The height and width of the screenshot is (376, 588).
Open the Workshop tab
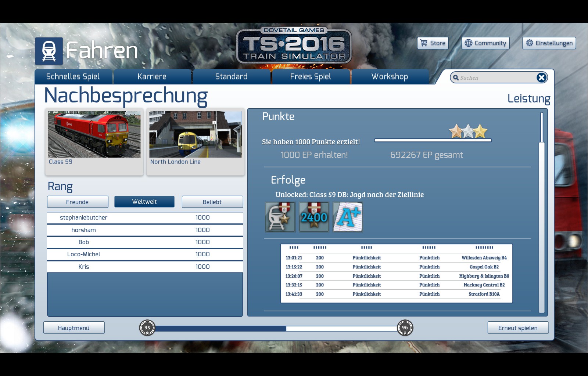coord(390,77)
